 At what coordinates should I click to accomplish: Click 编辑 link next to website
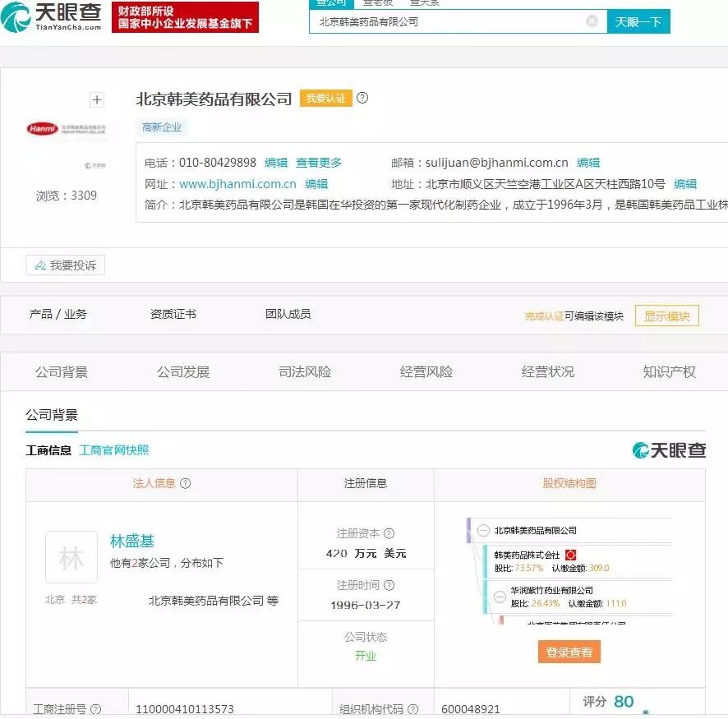coord(316,184)
